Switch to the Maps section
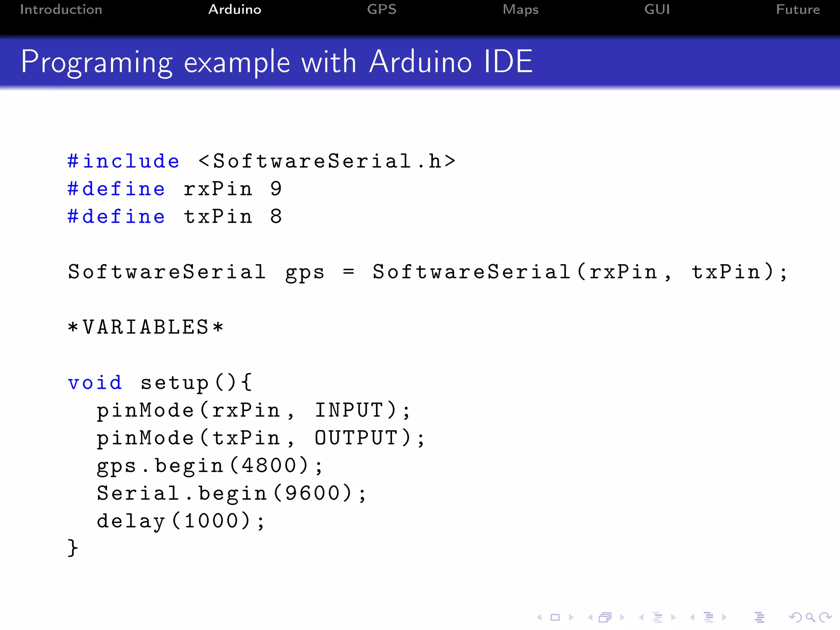 click(520, 10)
